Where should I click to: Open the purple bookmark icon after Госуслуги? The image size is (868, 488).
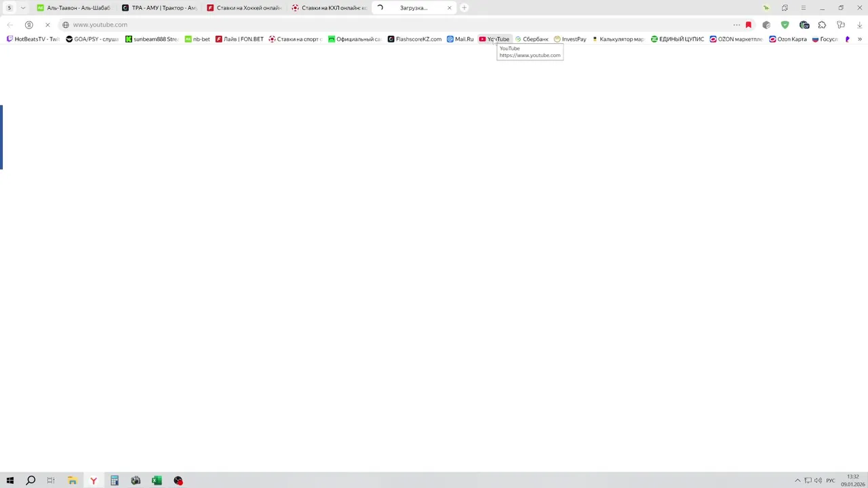point(847,39)
